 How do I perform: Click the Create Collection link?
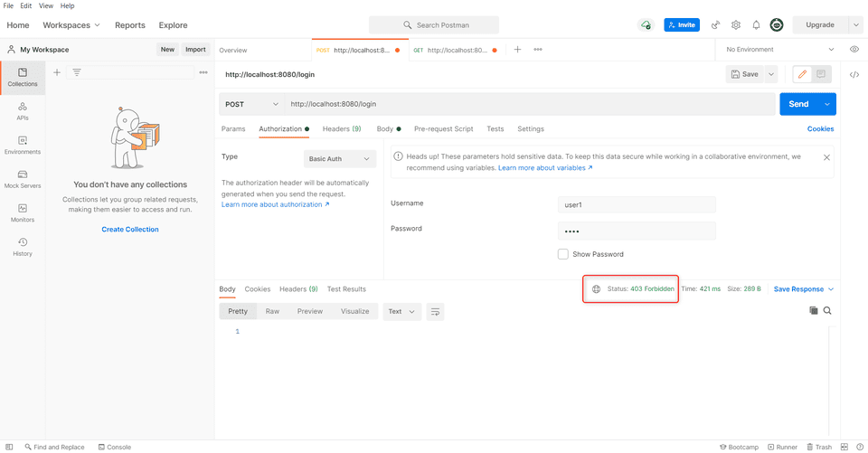point(130,230)
